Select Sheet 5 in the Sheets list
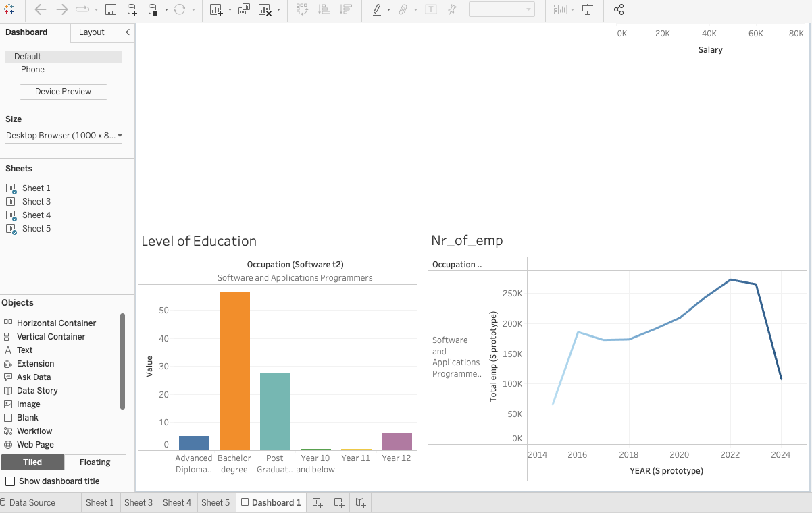 (x=36, y=229)
